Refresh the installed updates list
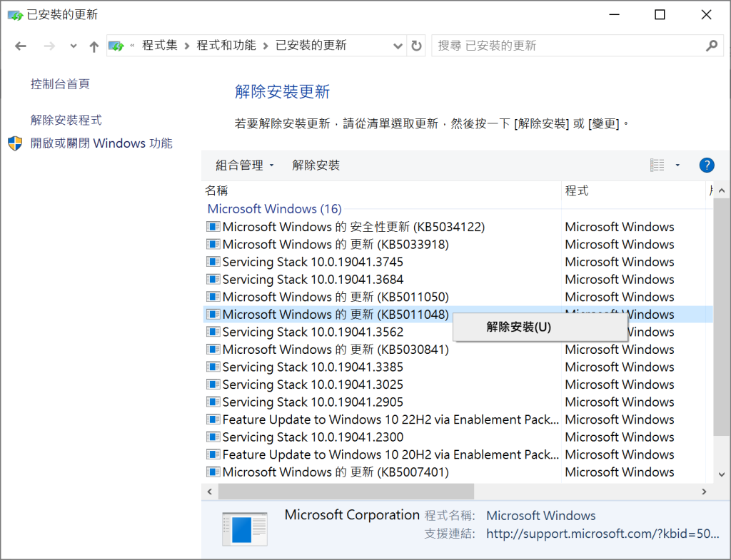The height and width of the screenshot is (560, 731). tap(416, 46)
